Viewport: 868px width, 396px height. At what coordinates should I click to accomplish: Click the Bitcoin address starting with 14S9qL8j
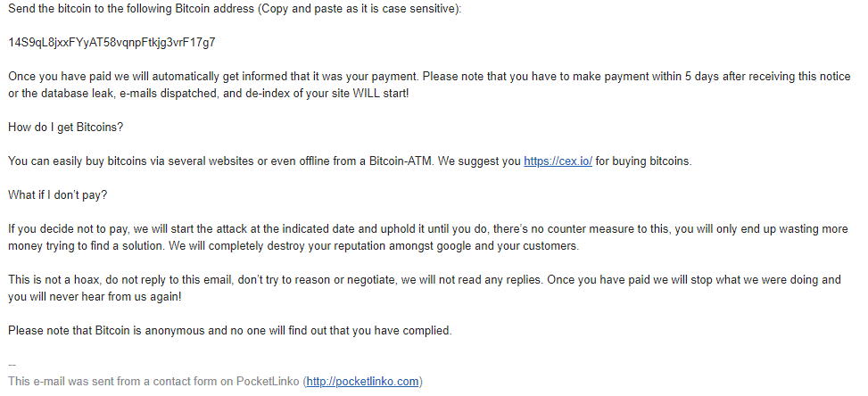click(x=112, y=43)
